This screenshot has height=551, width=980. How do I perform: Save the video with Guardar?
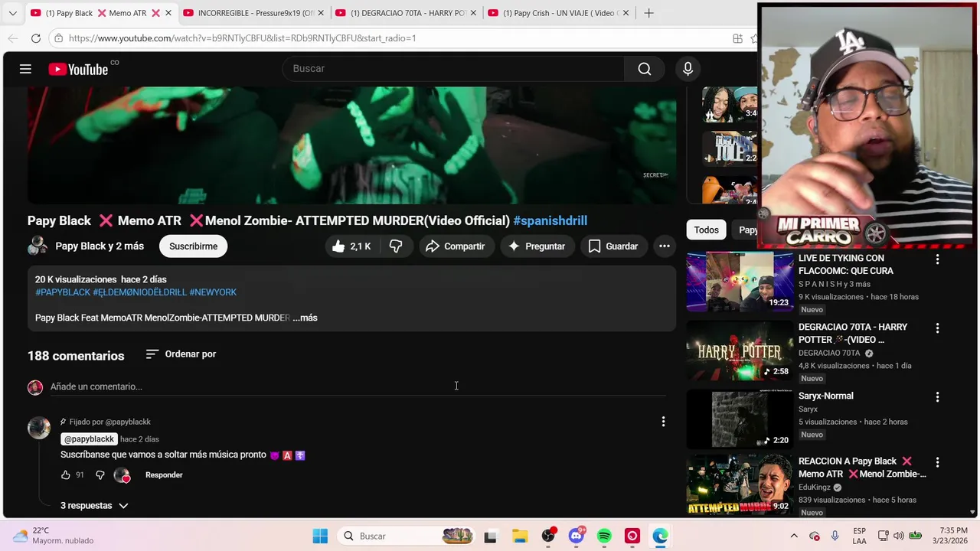pyautogui.click(x=613, y=246)
